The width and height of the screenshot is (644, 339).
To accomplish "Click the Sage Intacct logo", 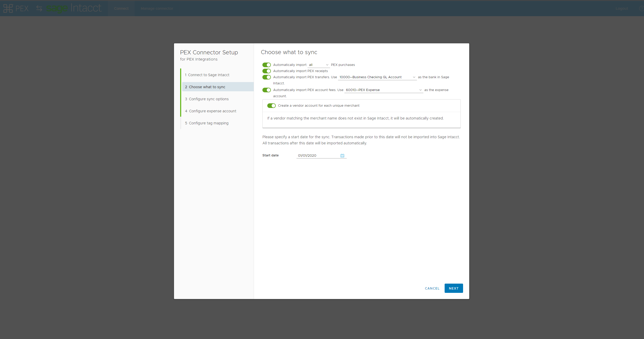I will click(x=74, y=8).
